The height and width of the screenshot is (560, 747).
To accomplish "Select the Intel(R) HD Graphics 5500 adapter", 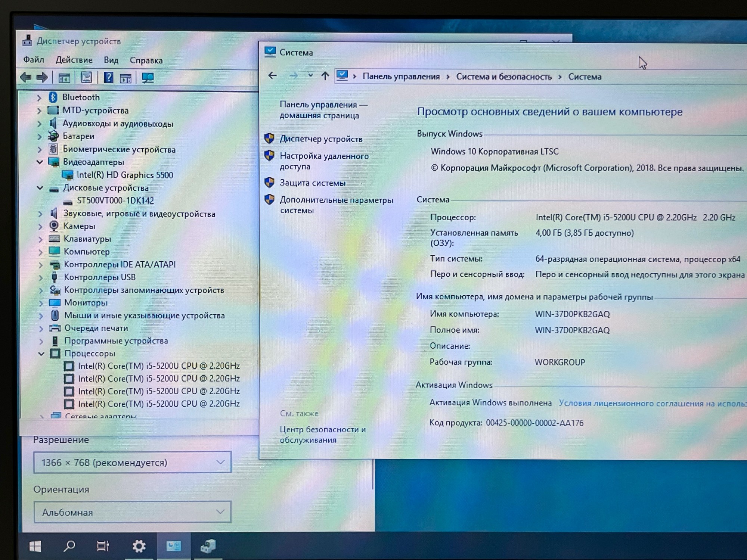I will click(x=125, y=175).
